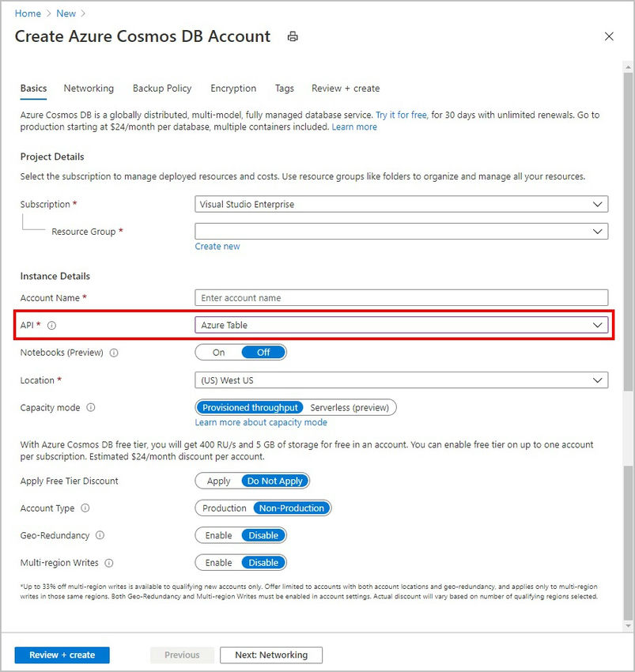This screenshot has width=635, height=672.
Task: Enable Geo-Redundancy
Action: point(215,535)
